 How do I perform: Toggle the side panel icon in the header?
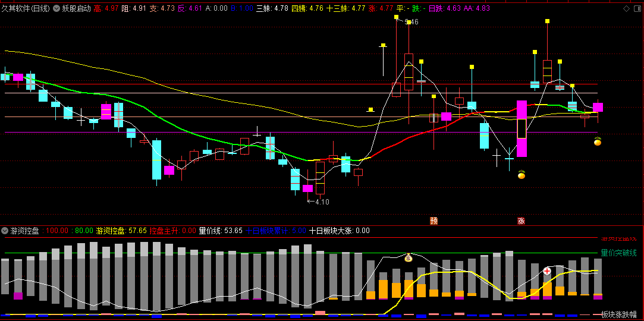coord(637,8)
